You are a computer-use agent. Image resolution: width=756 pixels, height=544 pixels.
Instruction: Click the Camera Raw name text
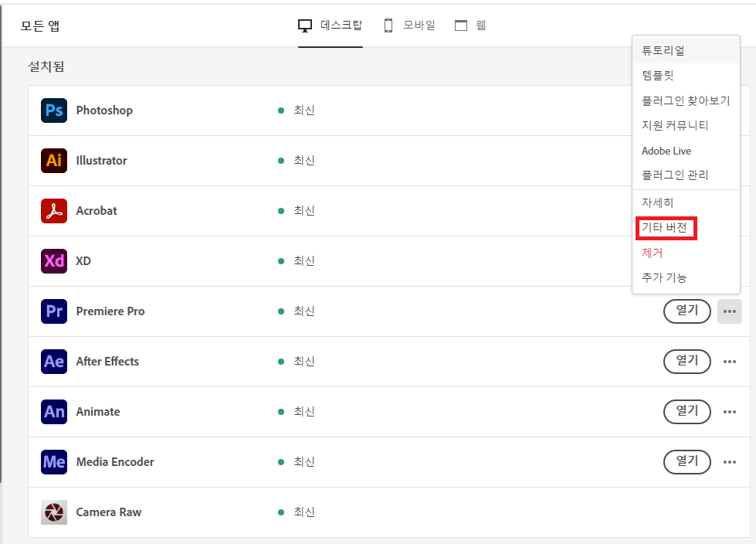(109, 512)
